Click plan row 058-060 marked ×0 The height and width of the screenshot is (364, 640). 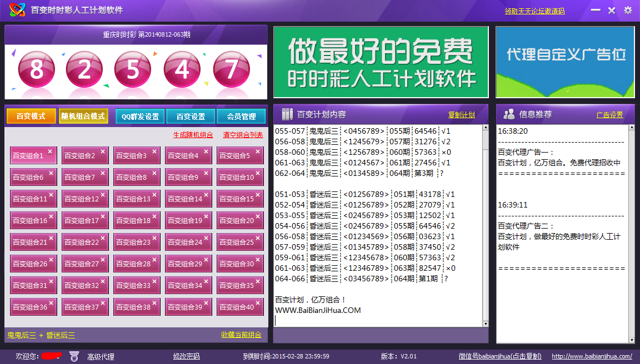(363, 152)
